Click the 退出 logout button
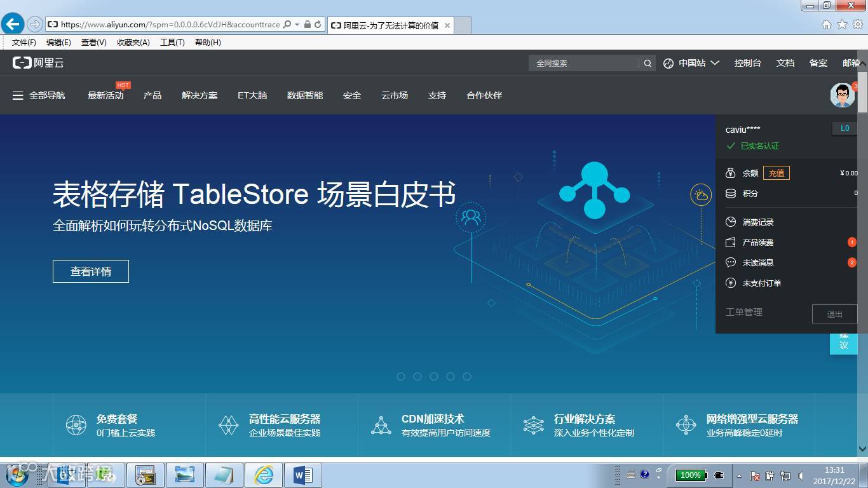The width and height of the screenshot is (868, 488). [x=835, y=314]
